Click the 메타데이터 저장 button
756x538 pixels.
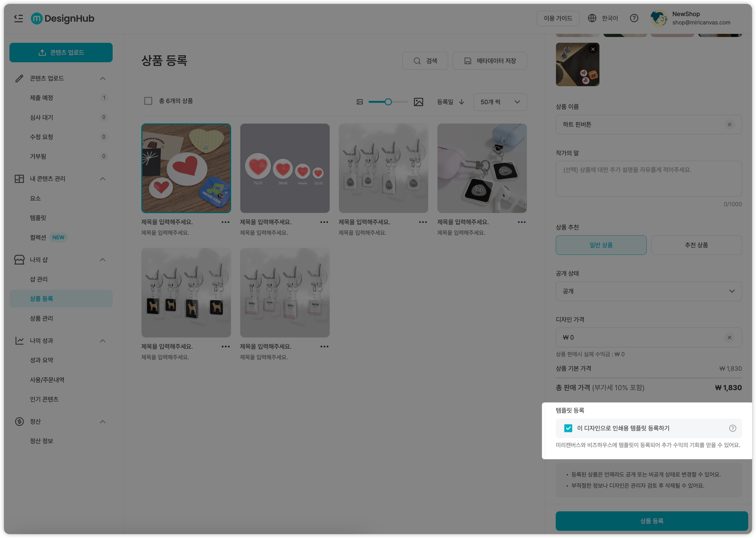coord(490,61)
